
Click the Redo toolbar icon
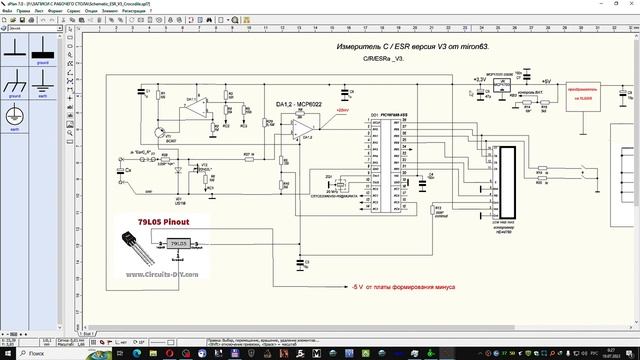pos(52,20)
